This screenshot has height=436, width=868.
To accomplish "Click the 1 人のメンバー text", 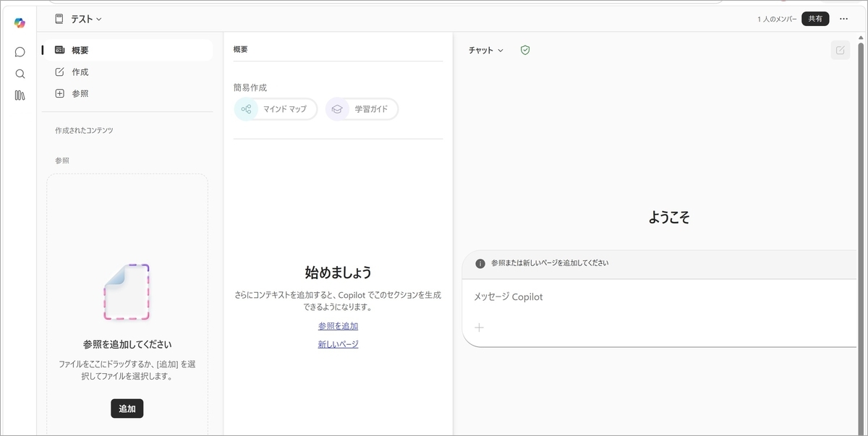I will click(778, 19).
